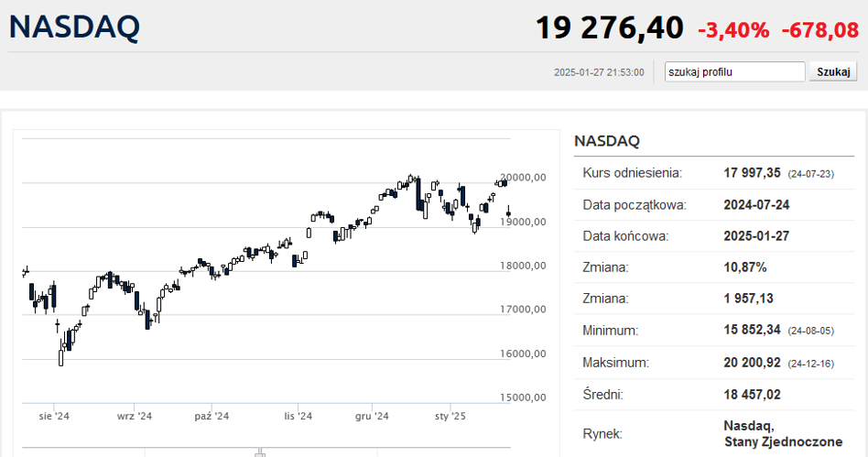Click the 19000,00 axis label on chart
This screenshot has height=457, width=868.
coord(523,222)
